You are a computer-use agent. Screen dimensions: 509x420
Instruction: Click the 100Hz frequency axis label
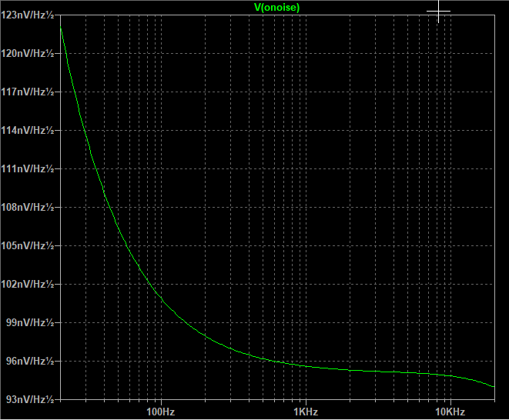tap(161, 412)
